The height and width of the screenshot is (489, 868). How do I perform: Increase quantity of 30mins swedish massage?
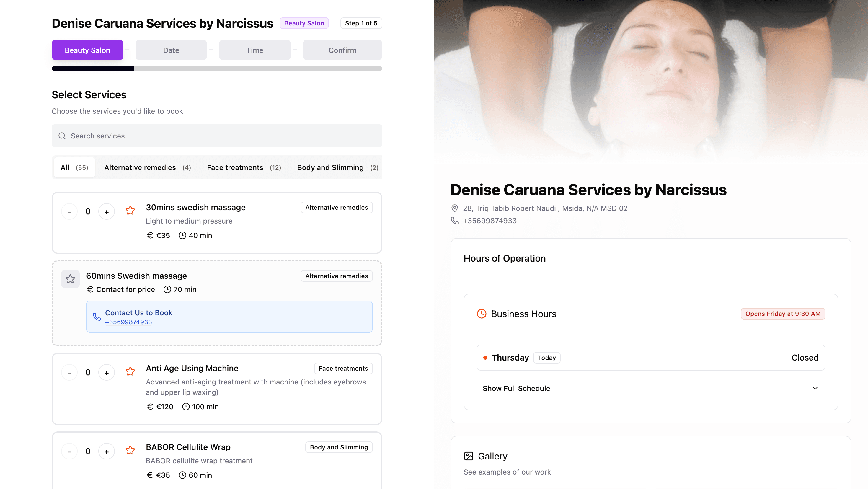[107, 212]
